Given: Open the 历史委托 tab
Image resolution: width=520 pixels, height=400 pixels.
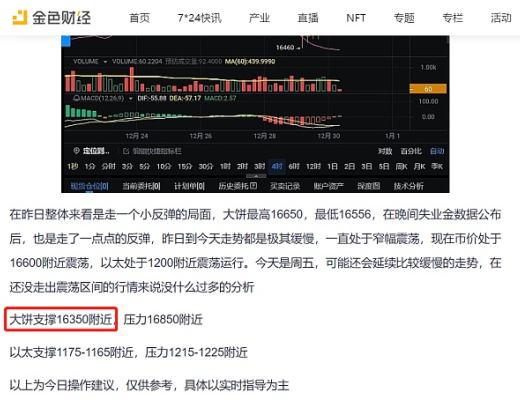Looking at the screenshot, I should [x=238, y=186].
